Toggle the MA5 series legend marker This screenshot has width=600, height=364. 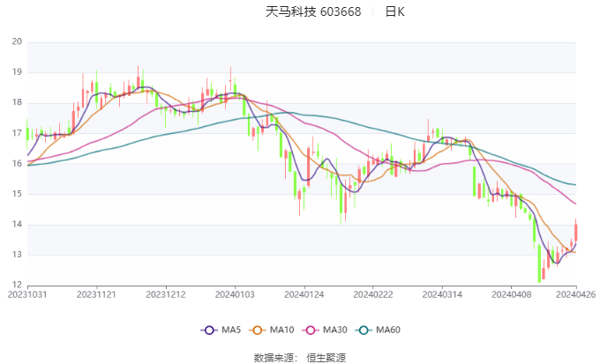pyautogui.click(x=210, y=330)
